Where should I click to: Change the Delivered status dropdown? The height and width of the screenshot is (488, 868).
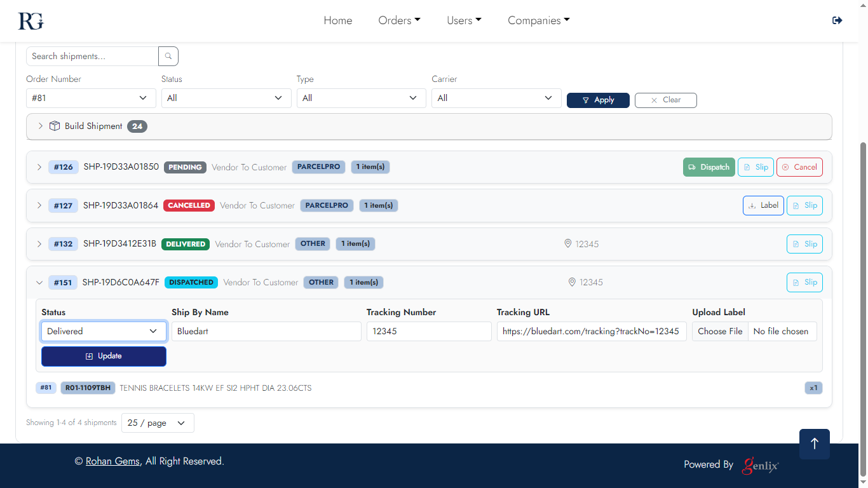tap(104, 331)
